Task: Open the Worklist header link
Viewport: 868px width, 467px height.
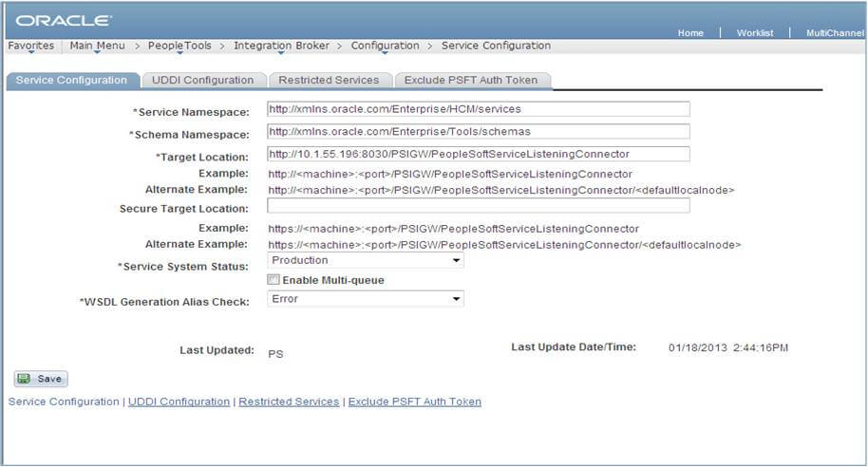Action: pos(755,33)
